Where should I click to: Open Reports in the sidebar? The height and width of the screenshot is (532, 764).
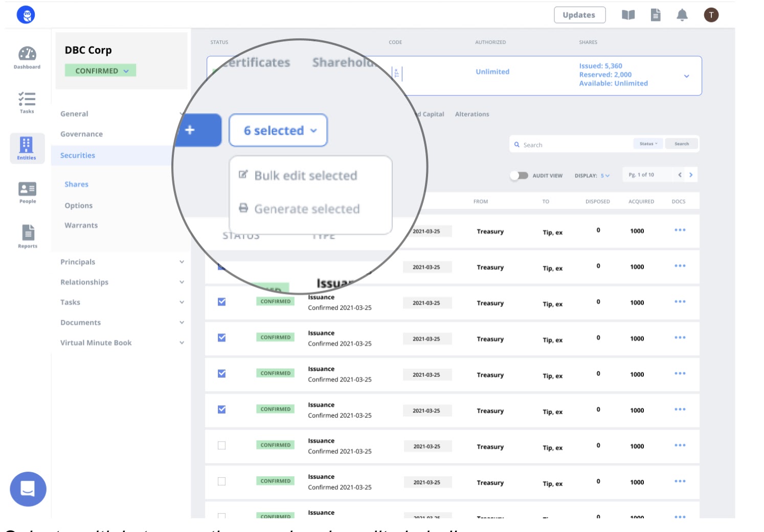[x=28, y=236]
